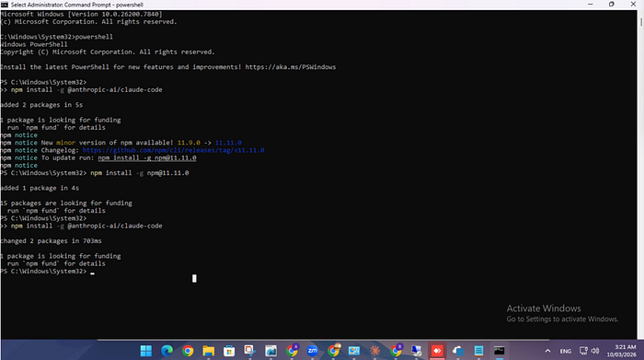Switch input language via ENG indicator
The height and width of the screenshot is (360, 644).
(x=566, y=351)
